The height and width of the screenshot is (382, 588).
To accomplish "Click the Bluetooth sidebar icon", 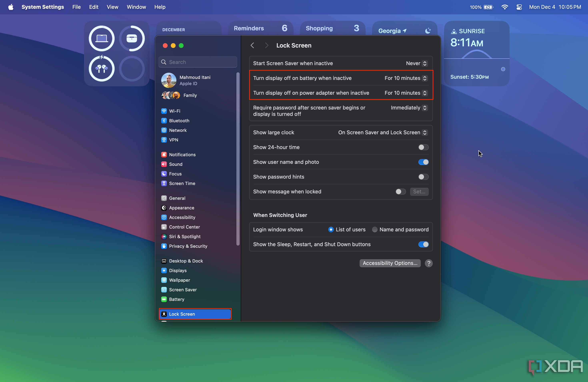I will click(164, 120).
